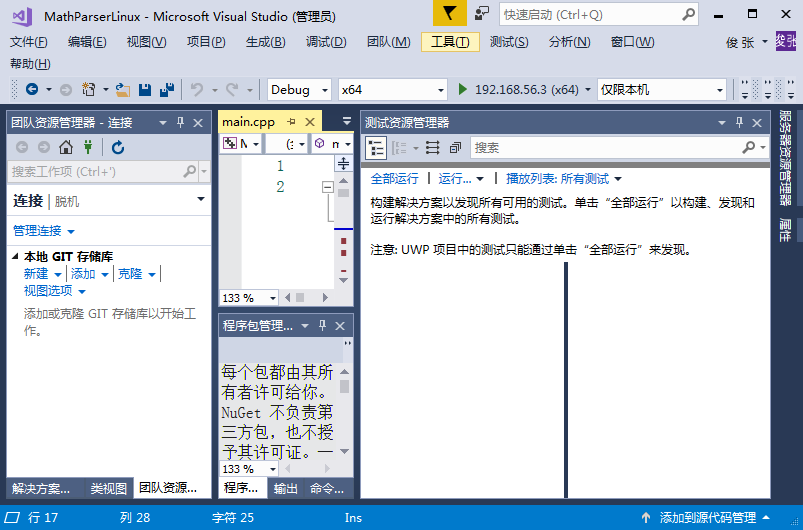Open the 新建 dropdown
Viewport: 803px width, 530px height.
(43, 274)
